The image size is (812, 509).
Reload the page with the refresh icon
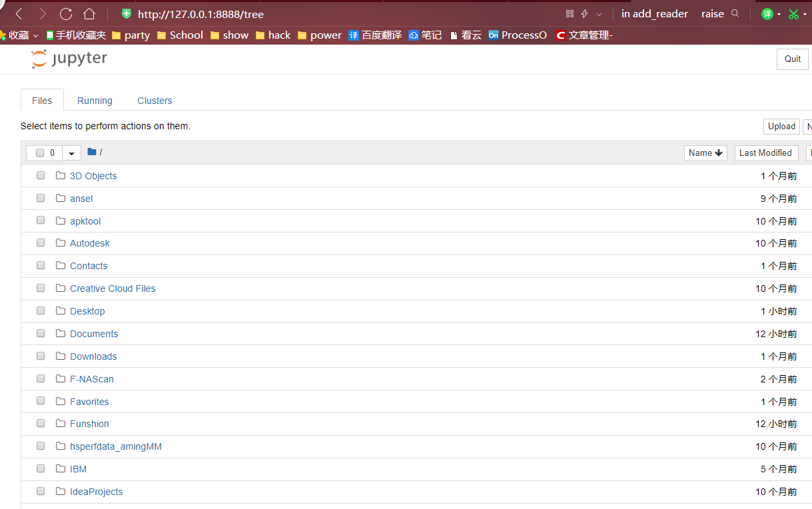66,13
